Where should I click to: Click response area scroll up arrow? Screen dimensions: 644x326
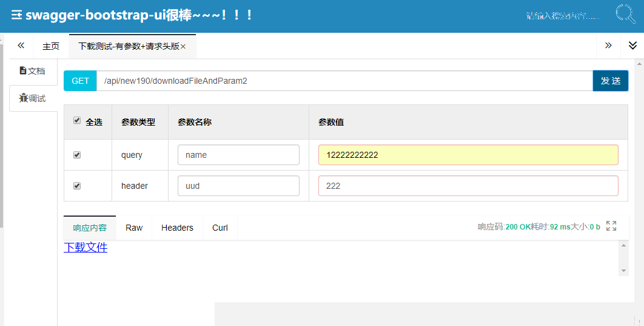pos(623,245)
